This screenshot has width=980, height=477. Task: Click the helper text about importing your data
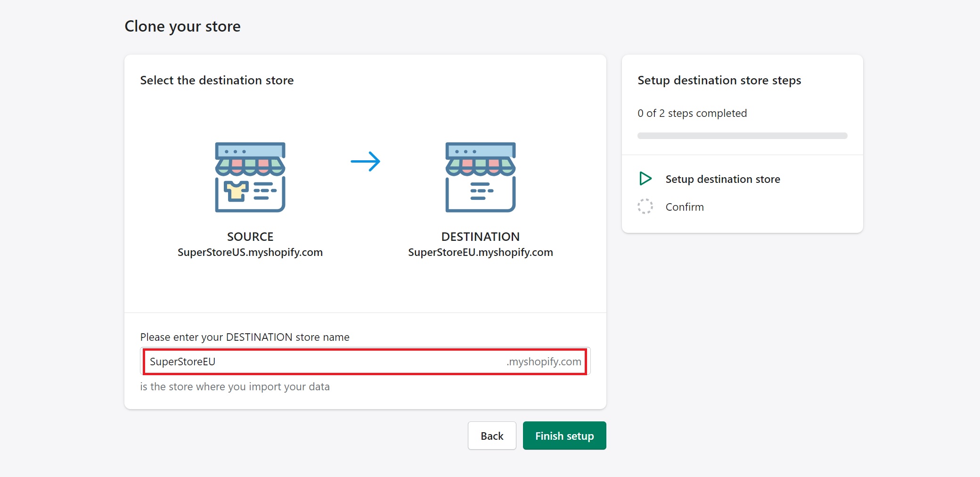coord(235,387)
